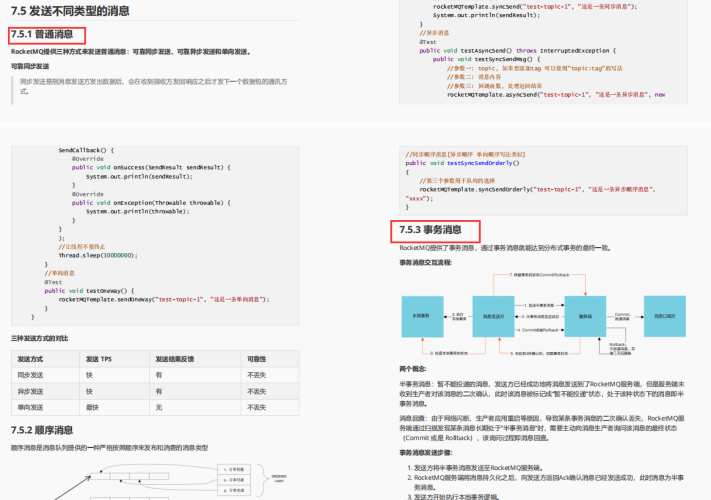
Task: Click the "两个概念:" subheading
Action: [x=413, y=369]
